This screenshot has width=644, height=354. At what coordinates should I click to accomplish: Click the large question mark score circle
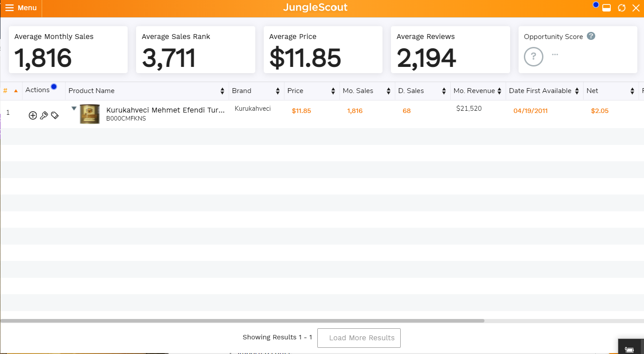coord(534,57)
